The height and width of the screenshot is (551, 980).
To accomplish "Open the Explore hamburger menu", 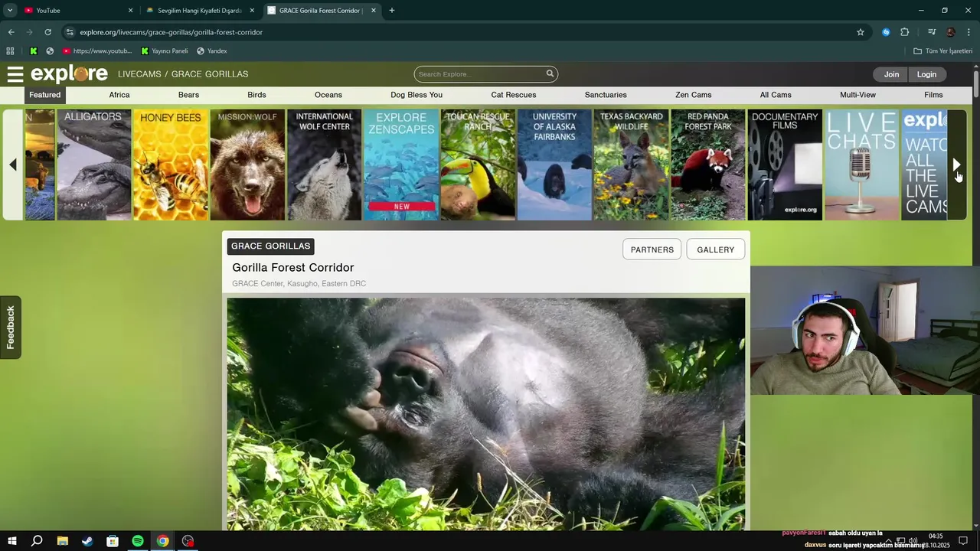I will 15,74.
